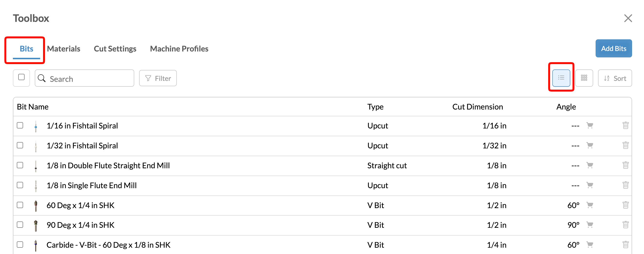Click shopping cart for 1/32 in Fishtail Spiral
Viewport: 644px width, 254px height.
590,145
